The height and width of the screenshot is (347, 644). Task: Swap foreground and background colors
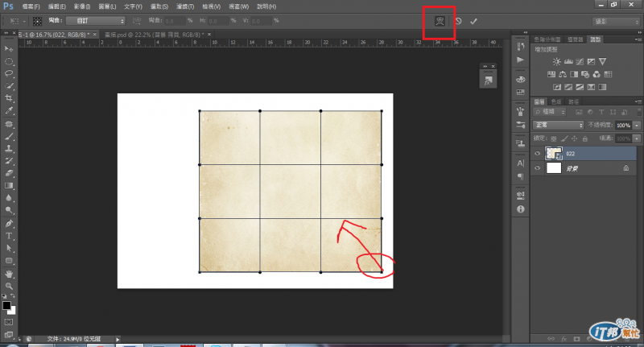pyautogui.click(x=13, y=295)
